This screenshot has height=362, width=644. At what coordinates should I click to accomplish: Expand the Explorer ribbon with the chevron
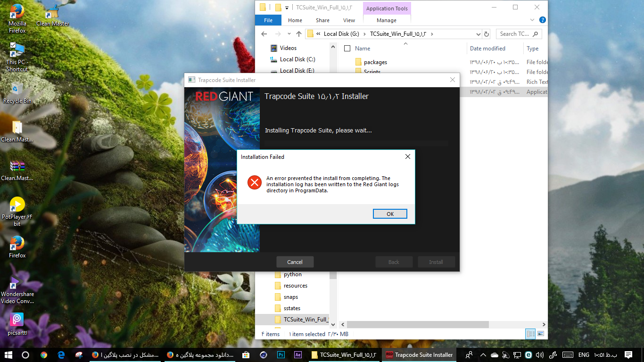[x=532, y=20]
